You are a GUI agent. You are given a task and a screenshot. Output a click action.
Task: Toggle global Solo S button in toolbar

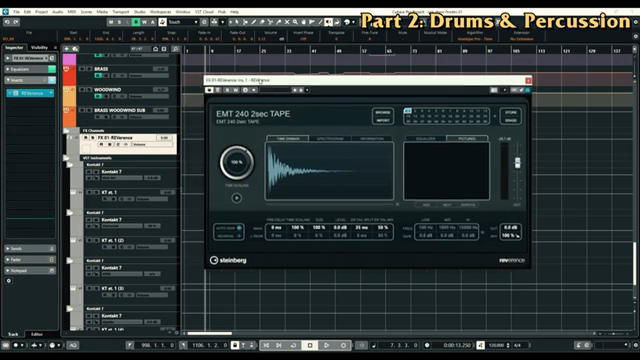point(119,22)
